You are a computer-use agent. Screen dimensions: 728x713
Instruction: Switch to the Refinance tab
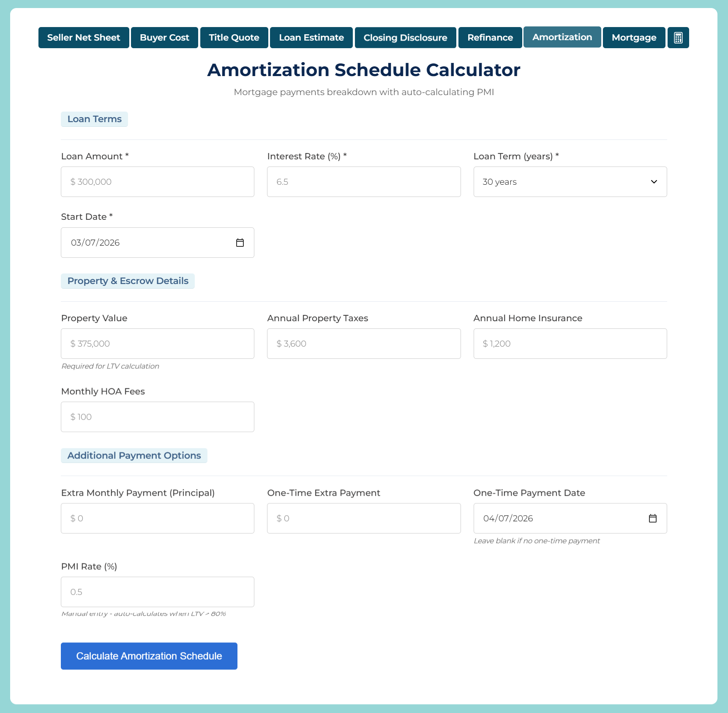pos(490,37)
